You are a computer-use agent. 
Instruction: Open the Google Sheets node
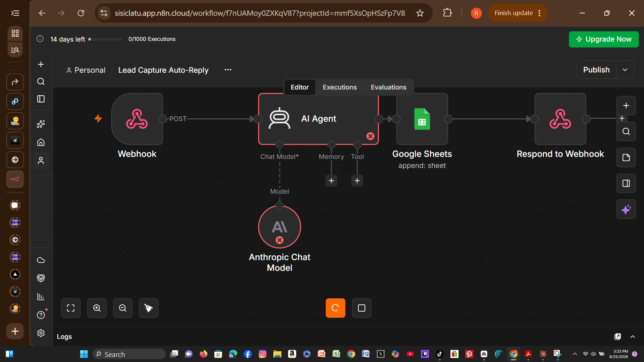tap(422, 119)
